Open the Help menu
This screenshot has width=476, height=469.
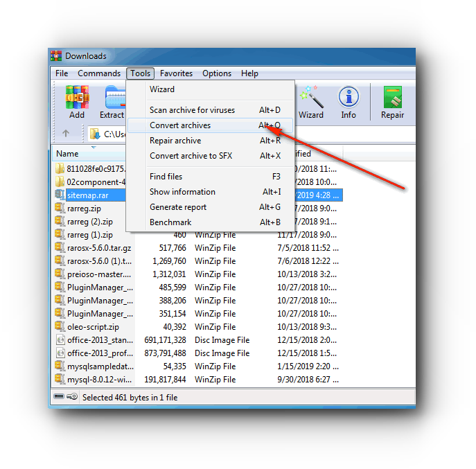pos(249,73)
